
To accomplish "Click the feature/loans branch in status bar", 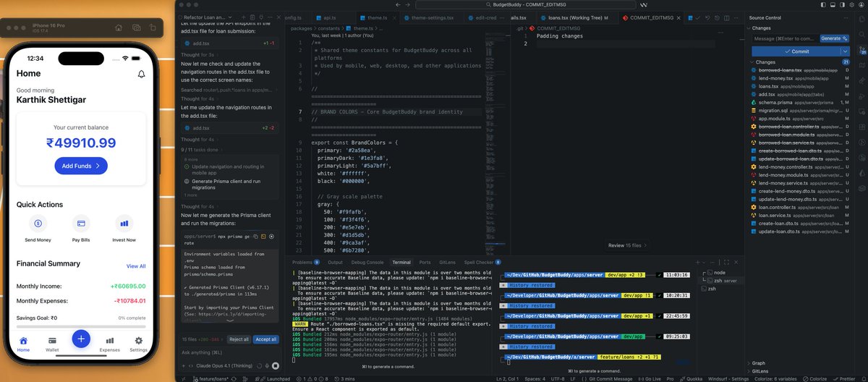I will pos(212,378).
